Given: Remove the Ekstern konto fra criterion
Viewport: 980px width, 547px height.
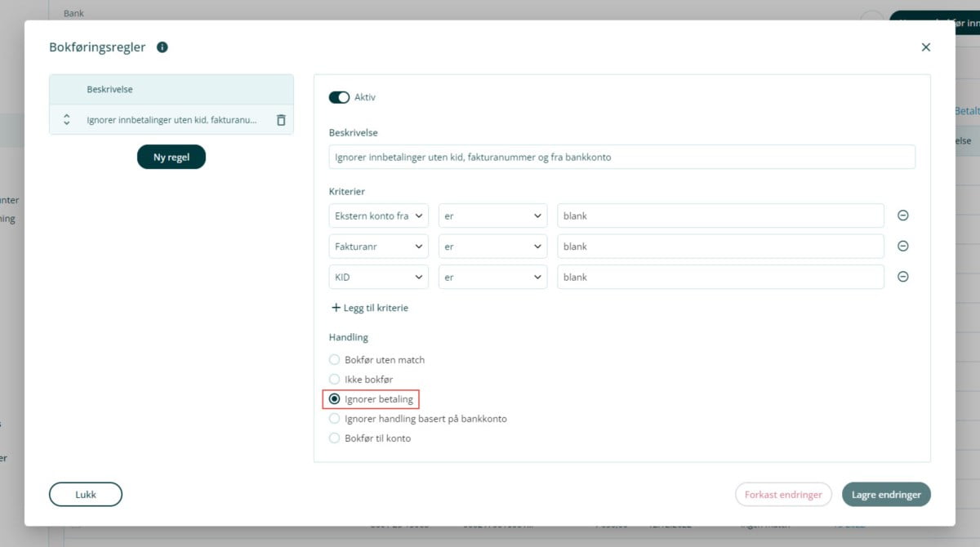Looking at the screenshot, I should (902, 216).
